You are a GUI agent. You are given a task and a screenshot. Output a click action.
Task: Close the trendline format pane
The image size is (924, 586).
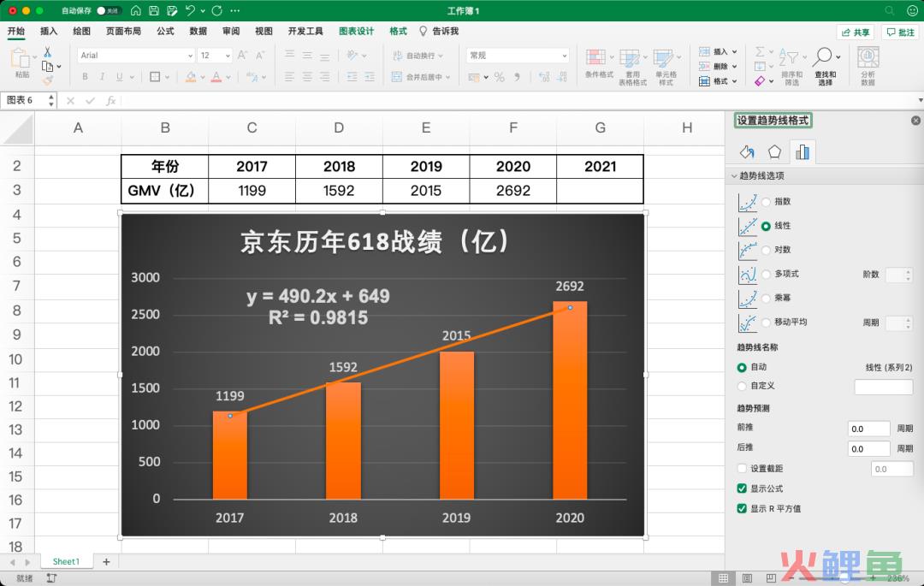pos(915,120)
